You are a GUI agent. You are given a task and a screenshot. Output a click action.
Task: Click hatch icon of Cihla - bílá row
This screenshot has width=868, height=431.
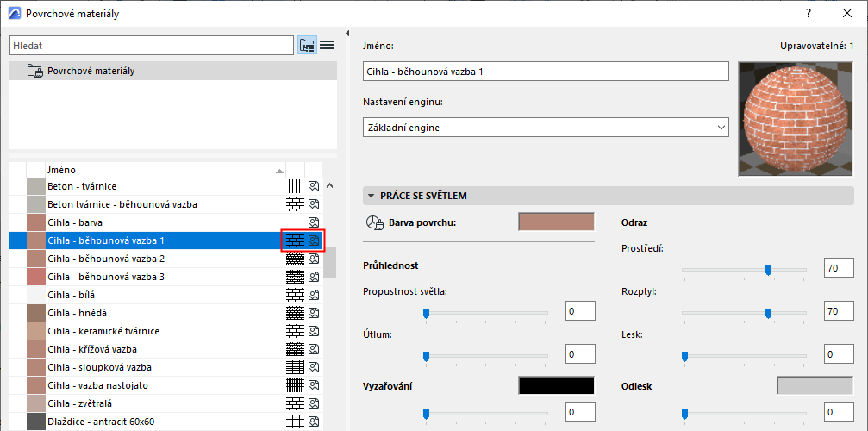point(295,294)
